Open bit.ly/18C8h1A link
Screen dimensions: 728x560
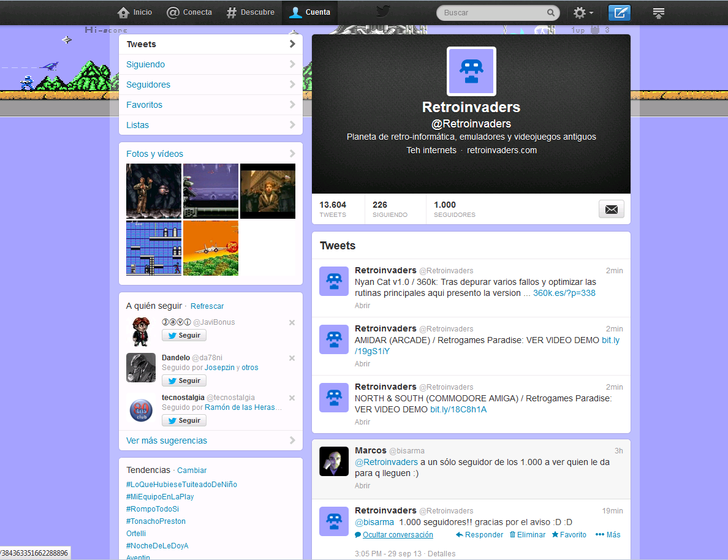point(458,409)
